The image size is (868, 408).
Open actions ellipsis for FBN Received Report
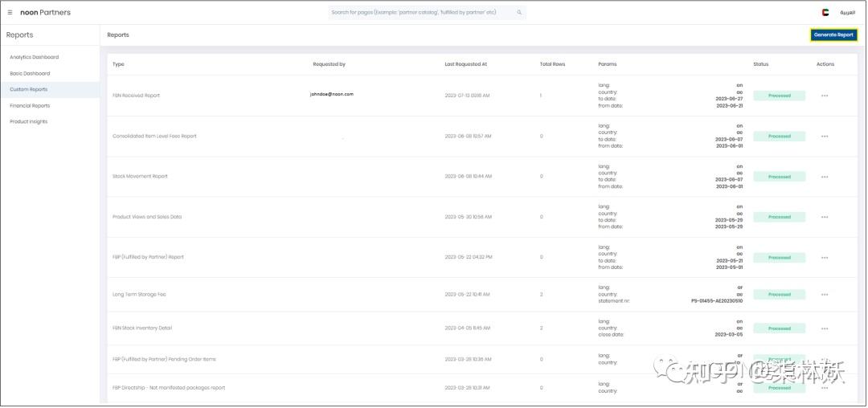coord(825,96)
